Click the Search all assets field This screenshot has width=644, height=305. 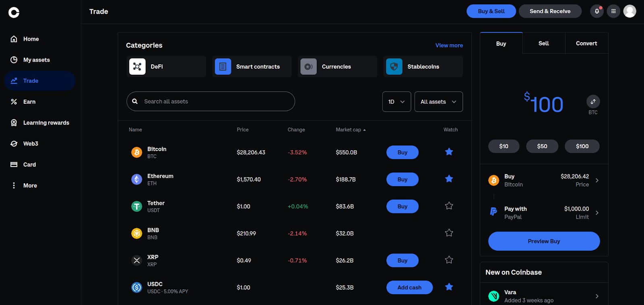tap(211, 101)
